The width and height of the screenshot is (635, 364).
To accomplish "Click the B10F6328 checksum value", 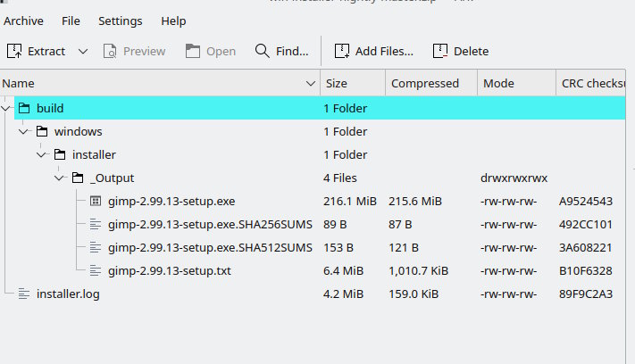I will pyautogui.click(x=586, y=271).
